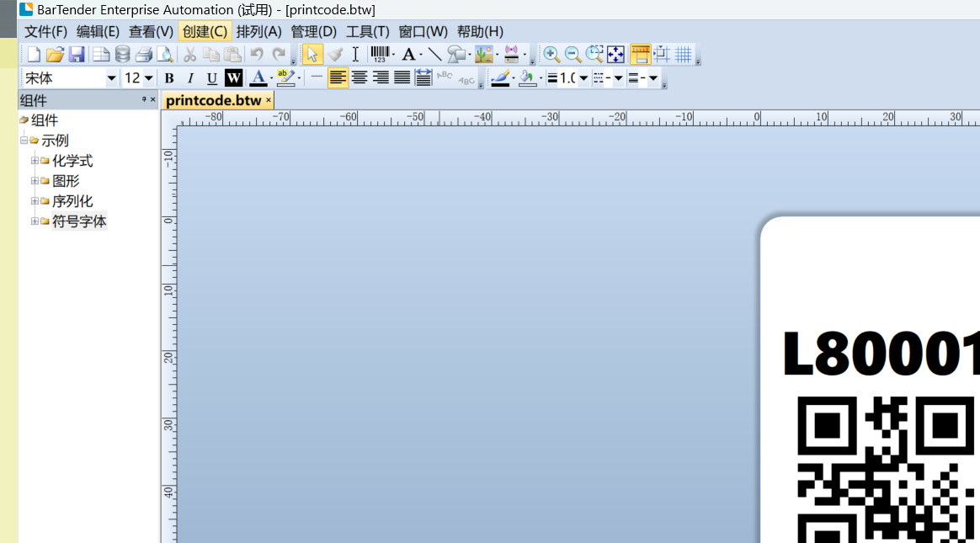Image resolution: width=980 pixels, height=543 pixels.
Task: Fit the template to the window
Action: point(615,54)
